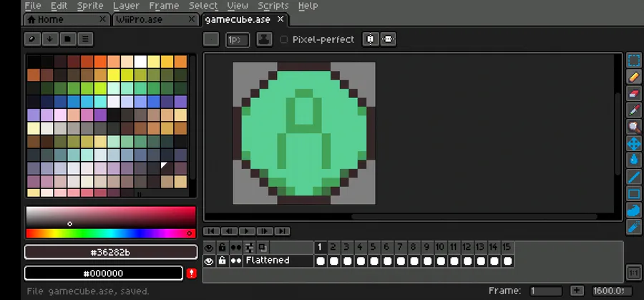
Task: Select the Paint Bucket tool
Action: coord(634,160)
